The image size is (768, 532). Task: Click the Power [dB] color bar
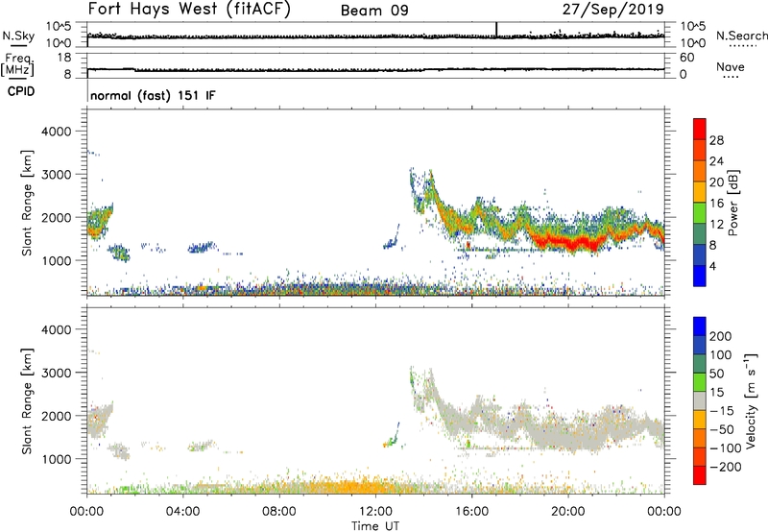[x=700, y=202]
